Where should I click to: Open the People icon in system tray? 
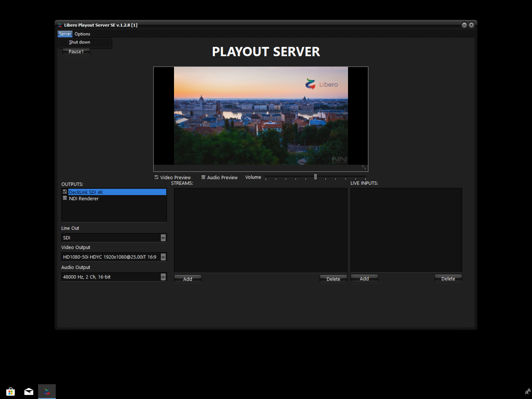click(x=528, y=392)
